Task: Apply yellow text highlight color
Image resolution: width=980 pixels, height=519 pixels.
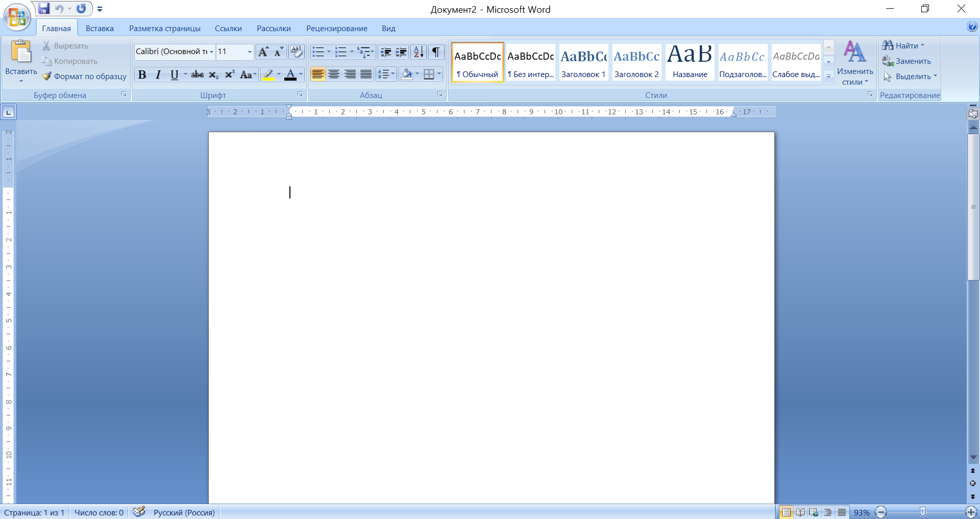Action: (x=268, y=75)
